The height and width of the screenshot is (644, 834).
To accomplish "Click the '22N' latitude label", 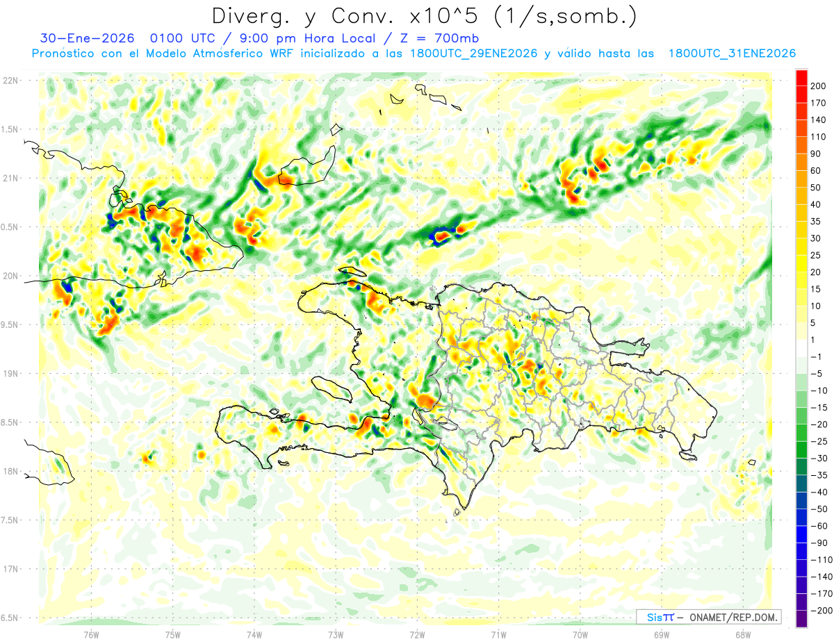I will tap(10, 81).
